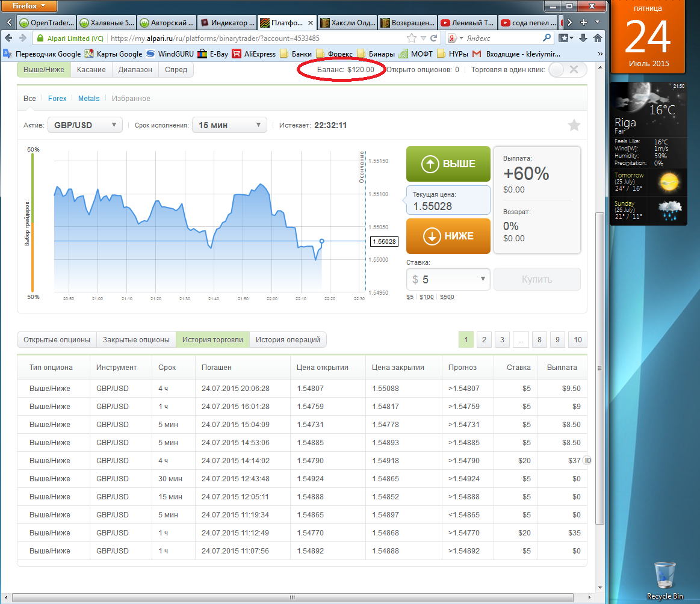Click the browser home icon
Viewport: 700px width, 604px height.
pyautogui.click(x=598, y=38)
